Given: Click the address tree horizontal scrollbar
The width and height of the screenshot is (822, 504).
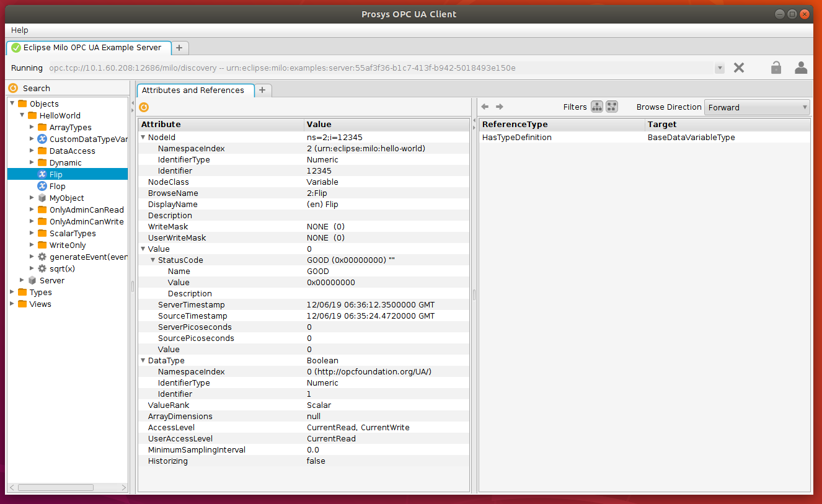Looking at the screenshot, I should pyautogui.click(x=56, y=488).
